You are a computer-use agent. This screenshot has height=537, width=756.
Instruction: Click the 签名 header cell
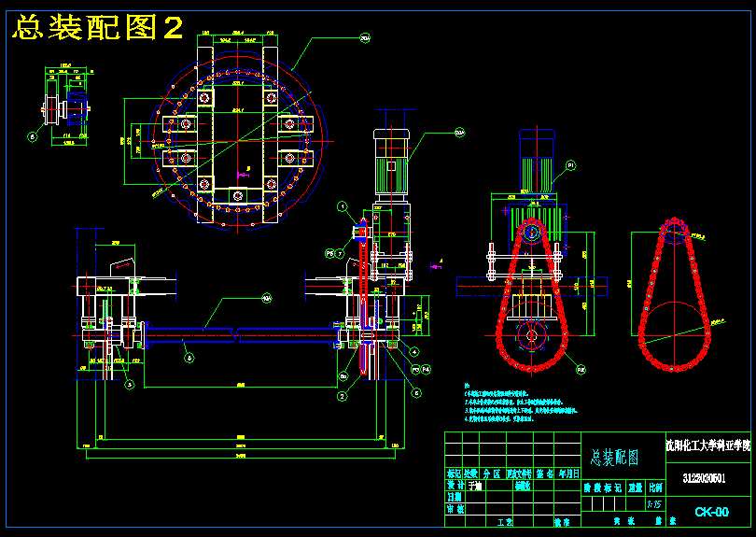pyautogui.click(x=544, y=473)
